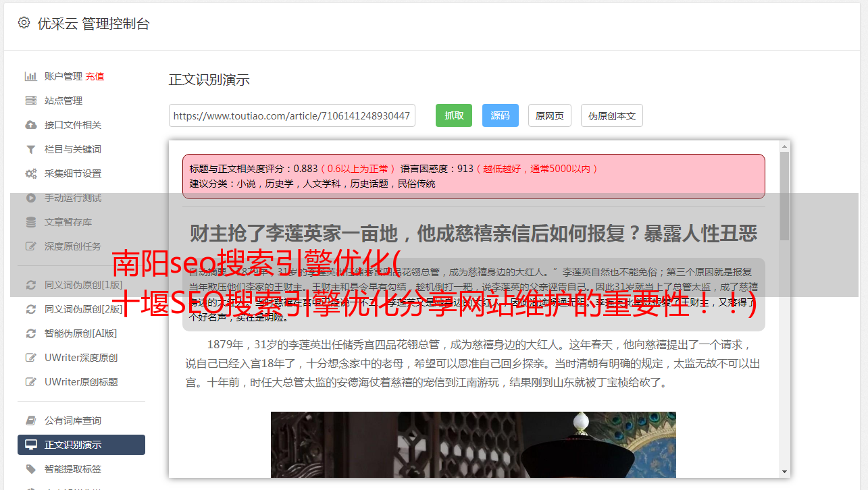
Task: Click the article panel scrollbar thumb
Action: tap(784, 196)
